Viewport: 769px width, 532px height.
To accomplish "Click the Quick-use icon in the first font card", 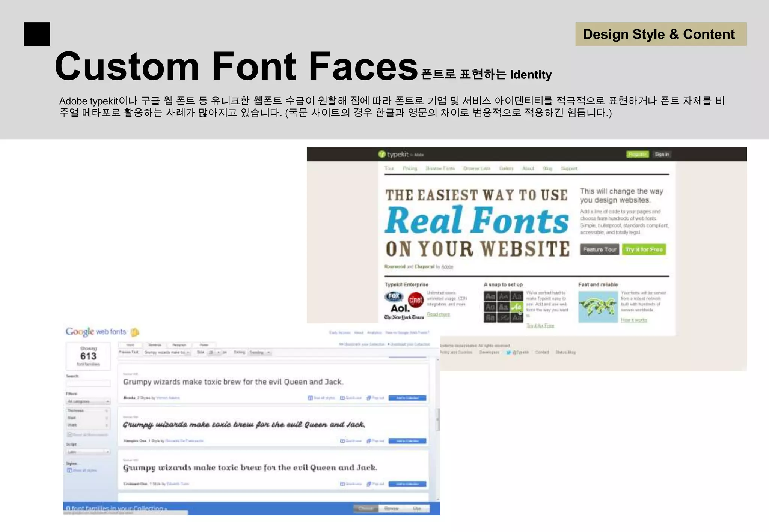I will coord(342,398).
